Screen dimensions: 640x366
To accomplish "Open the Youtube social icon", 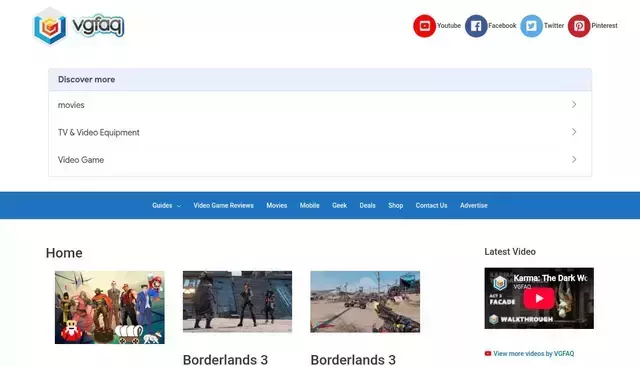I will tap(424, 26).
